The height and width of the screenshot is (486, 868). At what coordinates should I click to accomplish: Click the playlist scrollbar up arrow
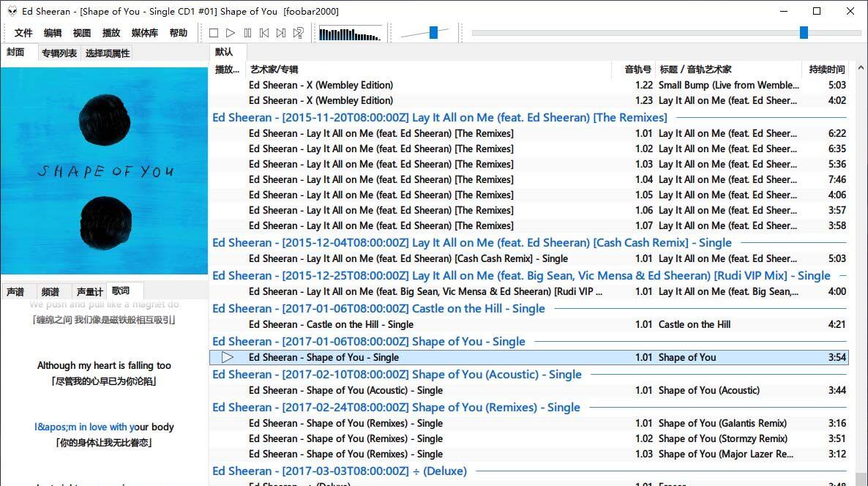pos(861,68)
